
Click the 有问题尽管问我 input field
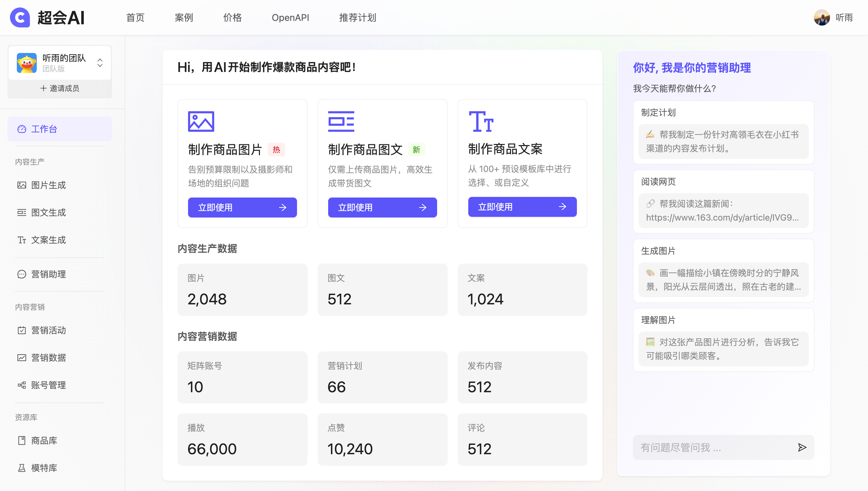(x=724, y=447)
